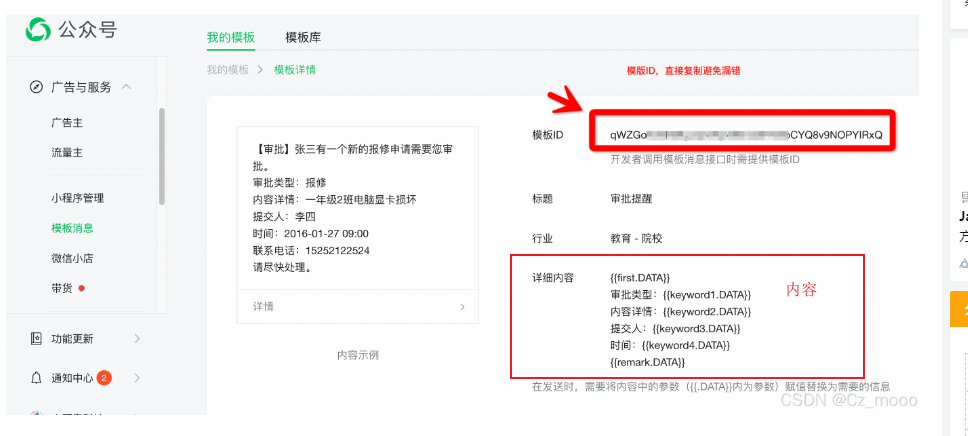Open 小程序管理 in the sidebar
968x436 pixels.
coord(78,198)
